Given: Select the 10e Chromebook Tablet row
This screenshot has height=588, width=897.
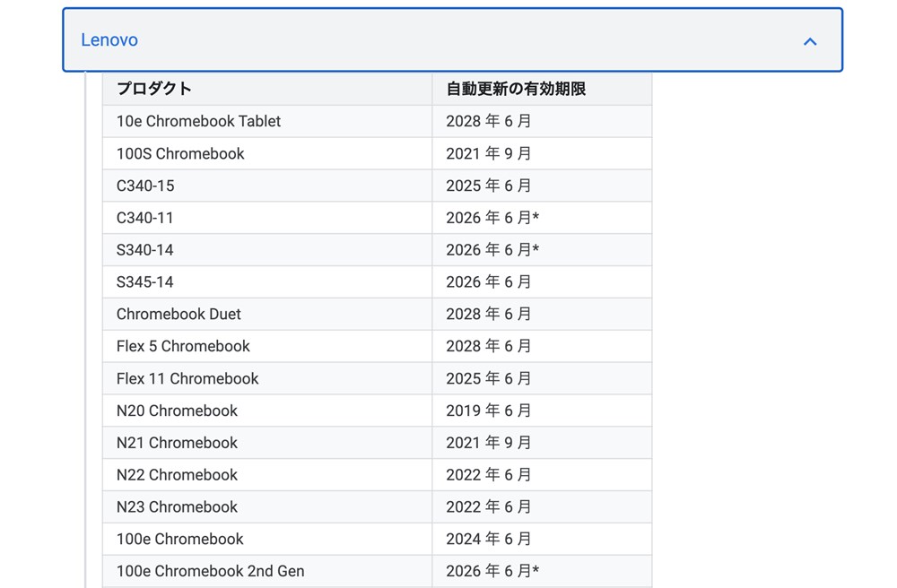Looking at the screenshot, I should click(x=197, y=121).
